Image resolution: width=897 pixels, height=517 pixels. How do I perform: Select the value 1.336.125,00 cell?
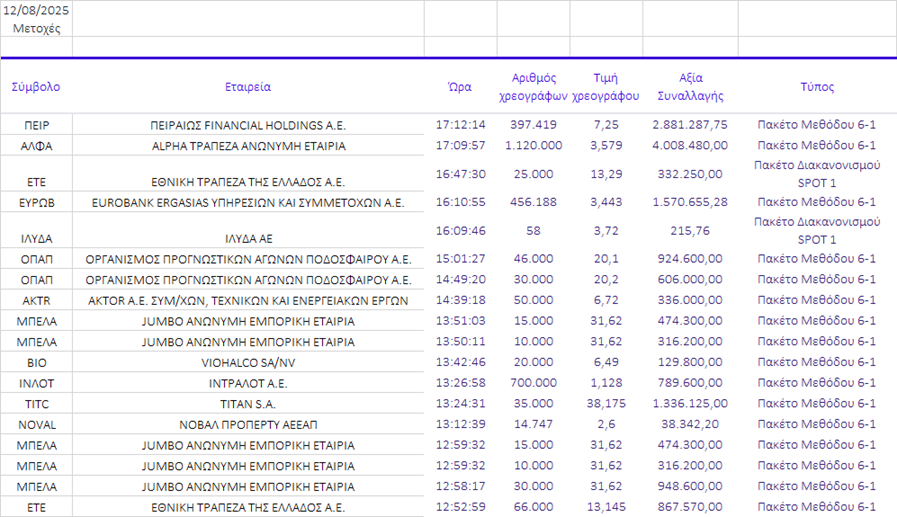[x=690, y=403]
